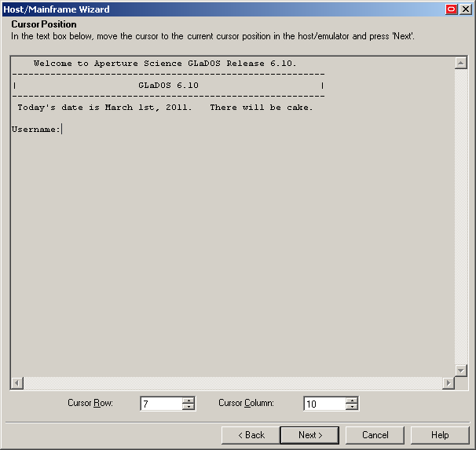Click vertical scrollbar up arrow
This screenshot has width=476, height=450.
461,63
